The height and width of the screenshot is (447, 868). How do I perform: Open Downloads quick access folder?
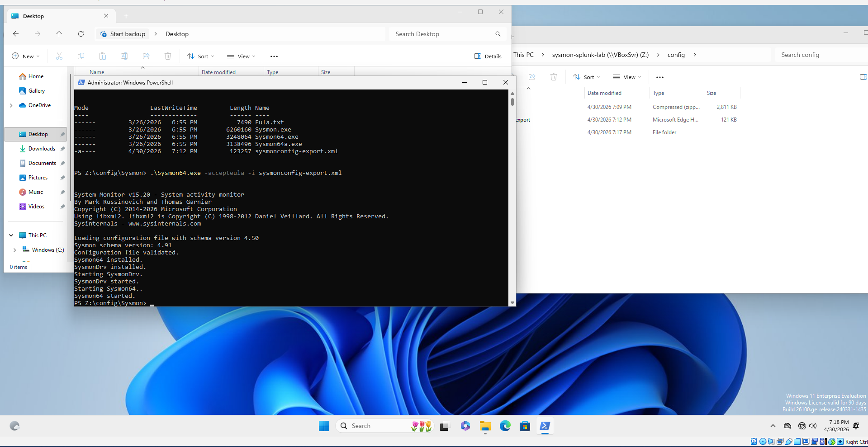point(42,149)
